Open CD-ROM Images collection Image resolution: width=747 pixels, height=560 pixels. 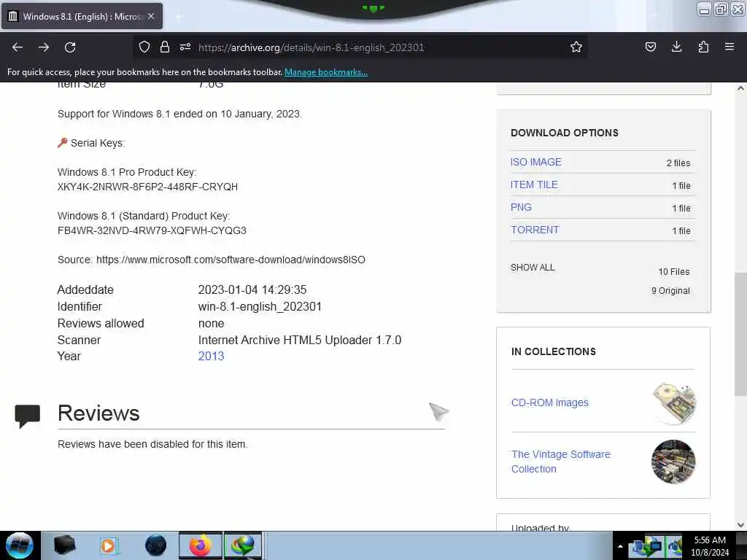[x=550, y=402]
